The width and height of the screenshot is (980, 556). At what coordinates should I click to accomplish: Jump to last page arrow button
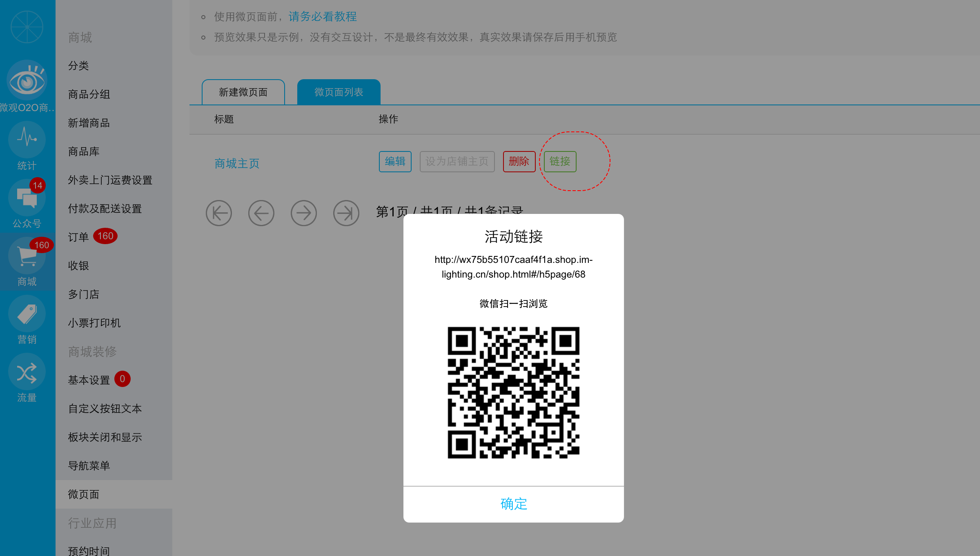(346, 213)
